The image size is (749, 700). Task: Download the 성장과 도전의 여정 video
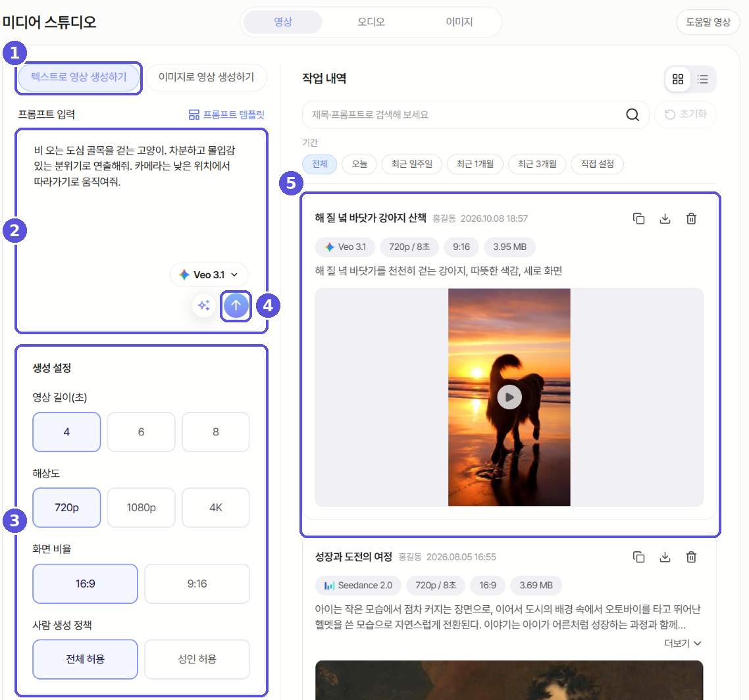665,557
